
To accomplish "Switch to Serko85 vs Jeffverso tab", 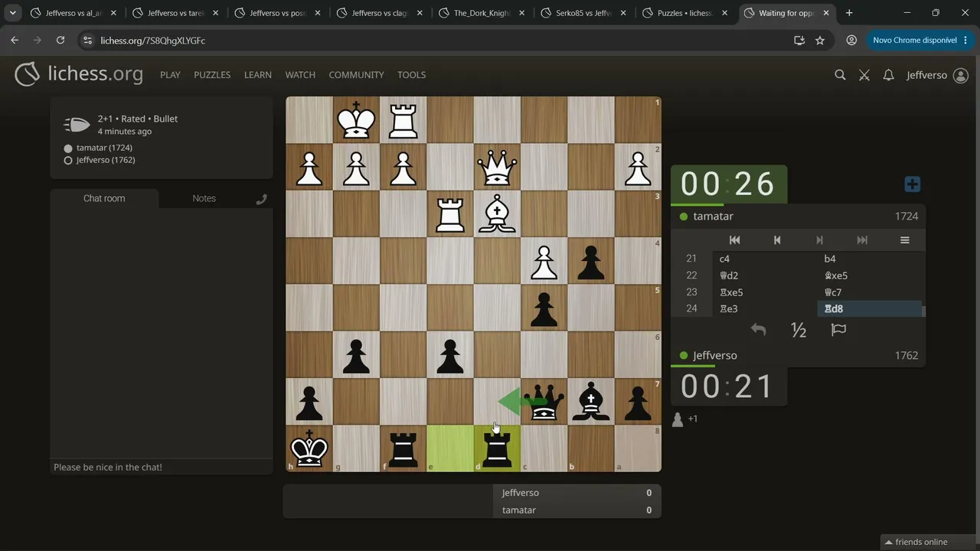I will (584, 13).
